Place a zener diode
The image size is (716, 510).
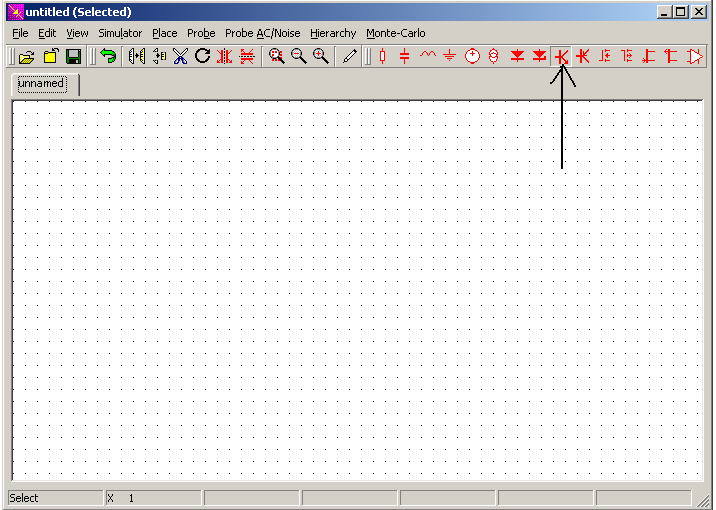point(539,57)
